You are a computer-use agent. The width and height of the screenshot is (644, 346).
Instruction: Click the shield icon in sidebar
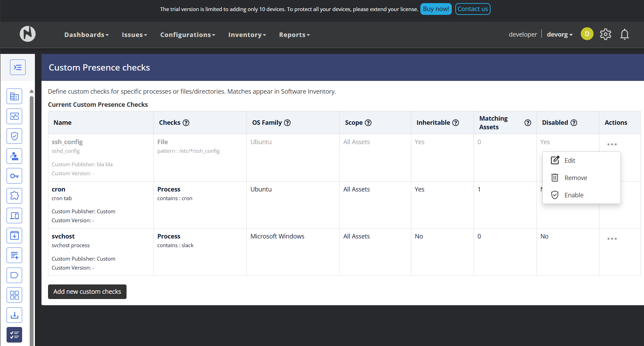coord(15,136)
